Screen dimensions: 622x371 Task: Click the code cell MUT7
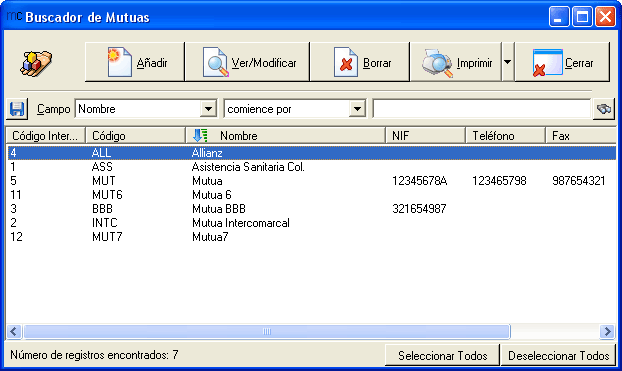click(107, 237)
